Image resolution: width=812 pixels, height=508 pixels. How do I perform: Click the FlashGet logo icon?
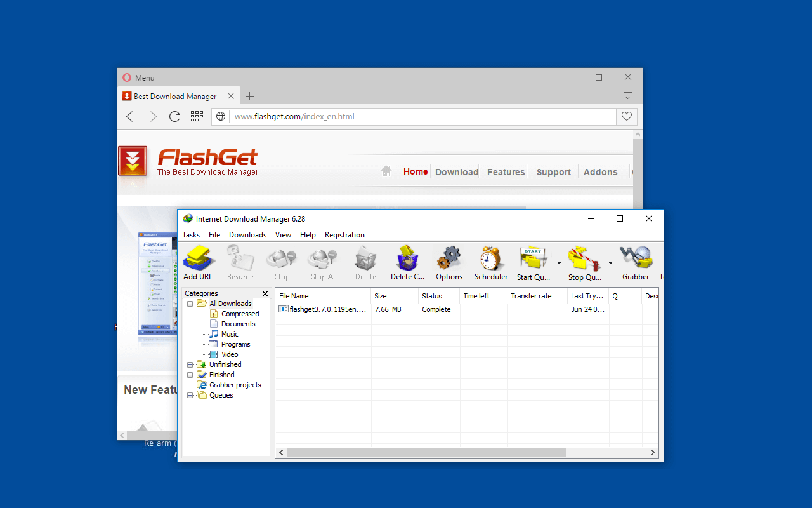[x=133, y=161]
